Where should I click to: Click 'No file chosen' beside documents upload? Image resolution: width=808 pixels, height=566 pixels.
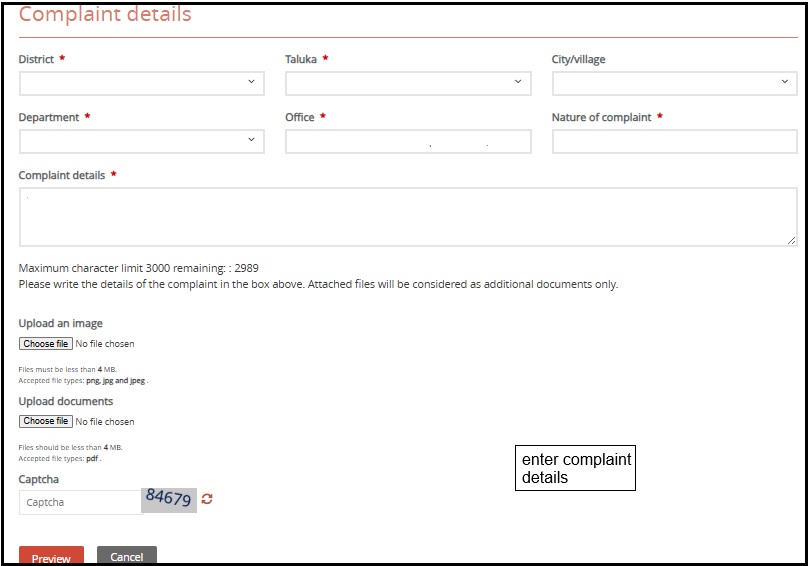pos(105,422)
